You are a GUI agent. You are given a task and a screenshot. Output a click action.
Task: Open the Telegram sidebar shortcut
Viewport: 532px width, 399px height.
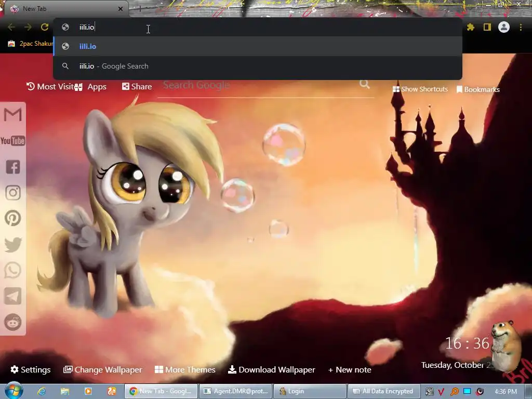[13, 296]
